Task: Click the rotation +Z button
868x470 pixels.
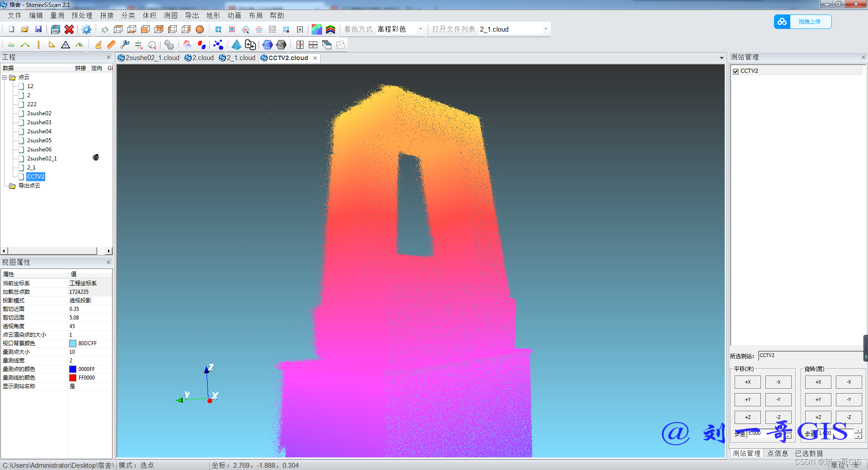Action: pos(818,417)
